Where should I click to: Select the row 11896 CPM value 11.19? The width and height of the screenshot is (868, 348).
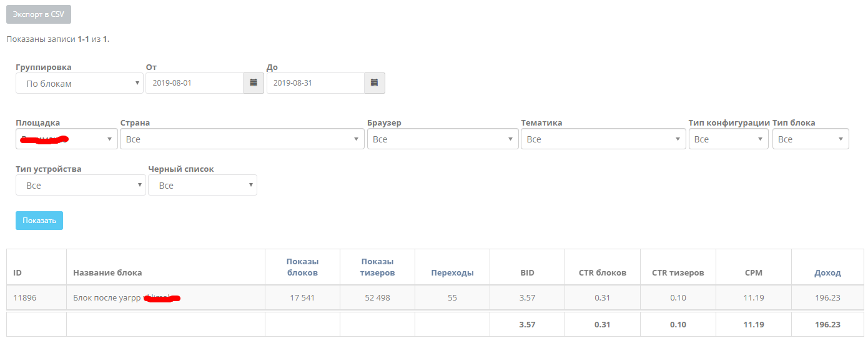pos(754,297)
